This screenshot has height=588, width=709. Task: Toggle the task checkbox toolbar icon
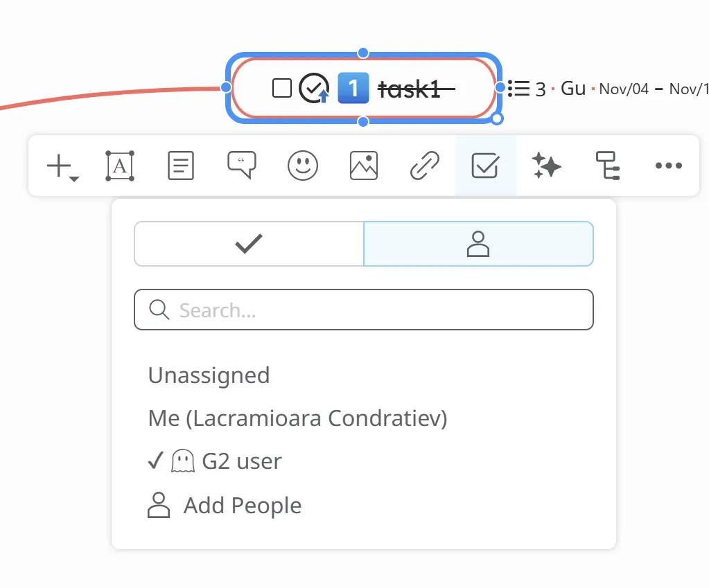[x=485, y=166]
